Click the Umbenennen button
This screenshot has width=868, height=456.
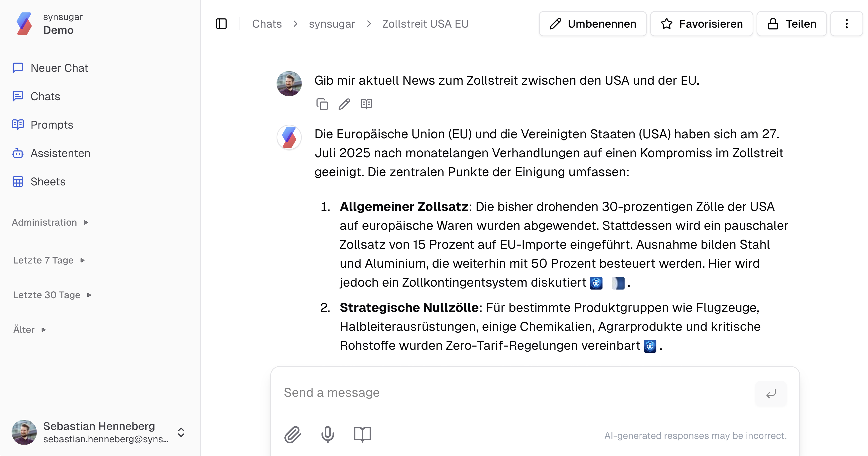[x=592, y=24]
